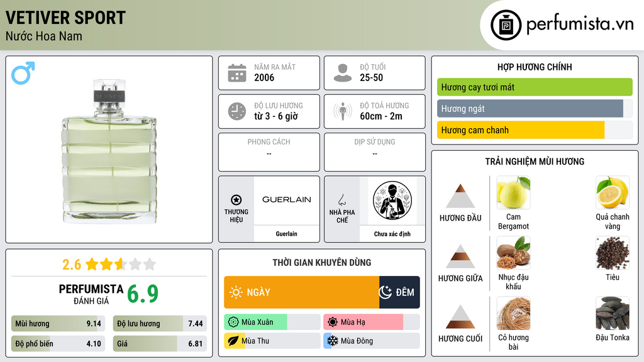The height and width of the screenshot is (362, 644).
Task: Click the spring flower icon by Mùa Xuân
Action: coord(233,322)
